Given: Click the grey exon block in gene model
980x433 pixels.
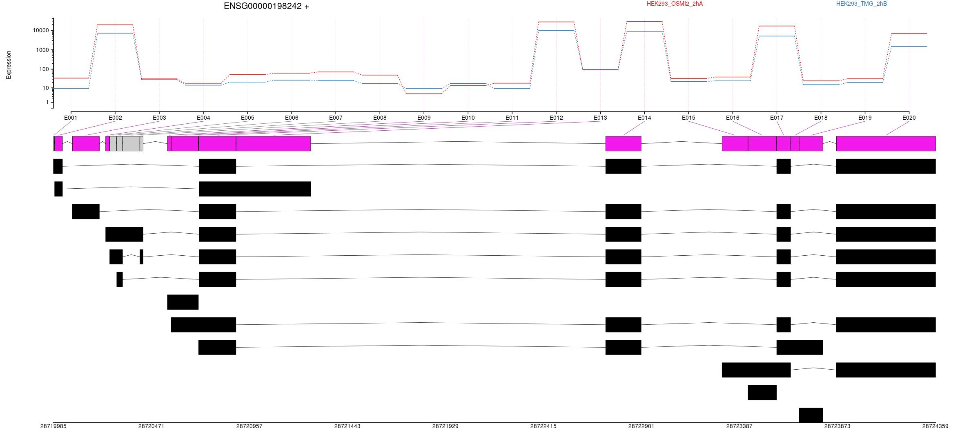Looking at the screenshot, I should click(126, 143).
